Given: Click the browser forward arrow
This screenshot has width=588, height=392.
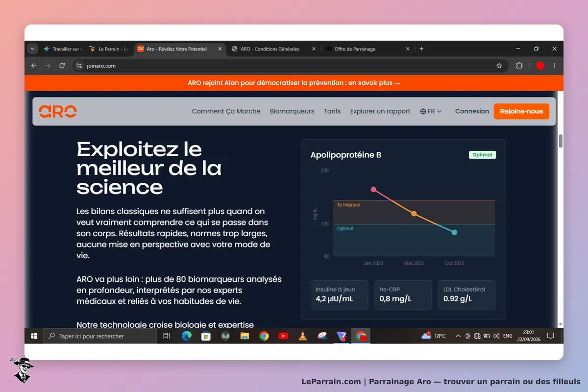Looking at the screenshot, I should [x=48, y=66].
